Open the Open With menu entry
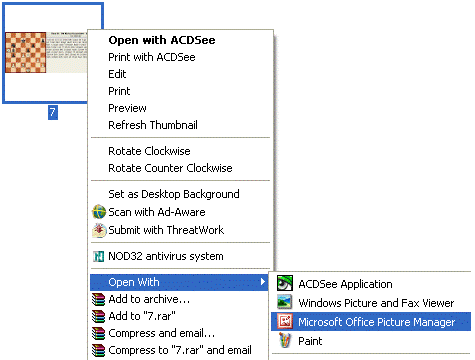 tap(179, 282)
